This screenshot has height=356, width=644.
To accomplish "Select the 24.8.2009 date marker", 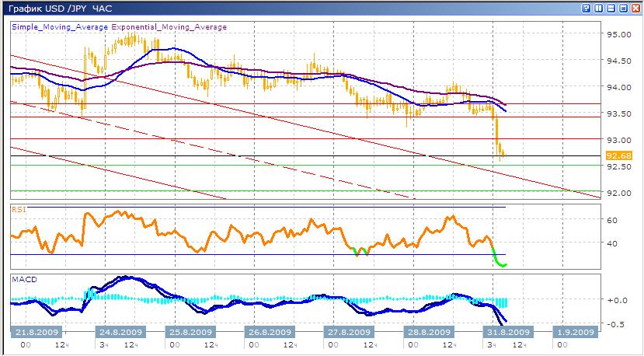I will click(119, 332).
